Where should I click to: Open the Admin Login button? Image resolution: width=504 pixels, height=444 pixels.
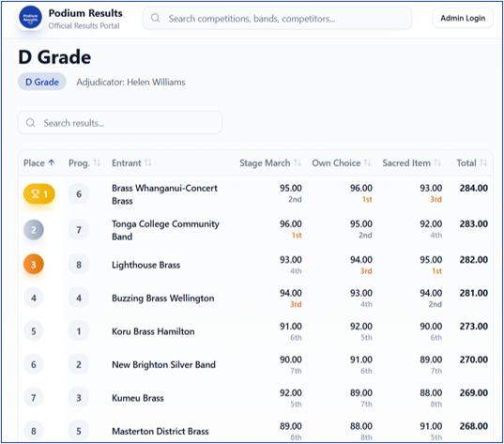pyautogui.click(x=463, y=19)
